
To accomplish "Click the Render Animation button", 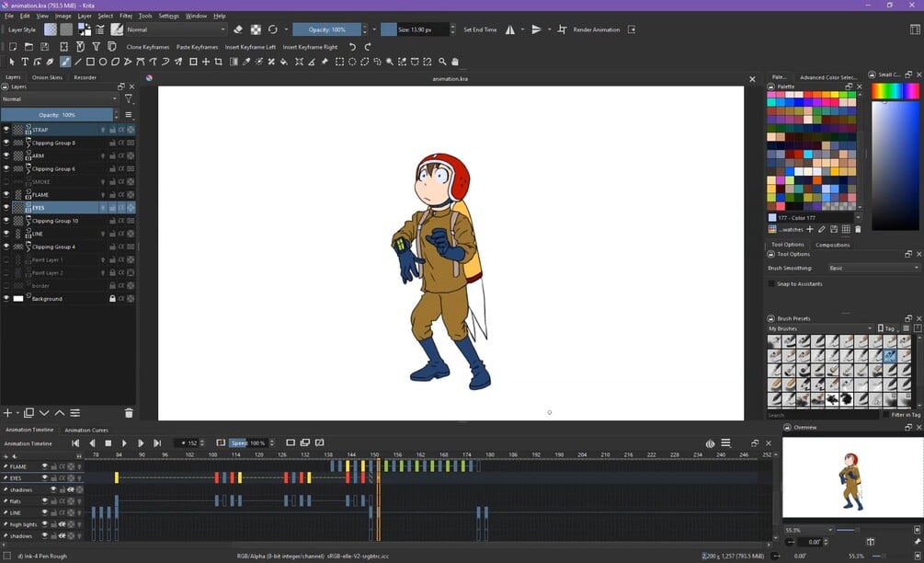I will coord(597,29).
